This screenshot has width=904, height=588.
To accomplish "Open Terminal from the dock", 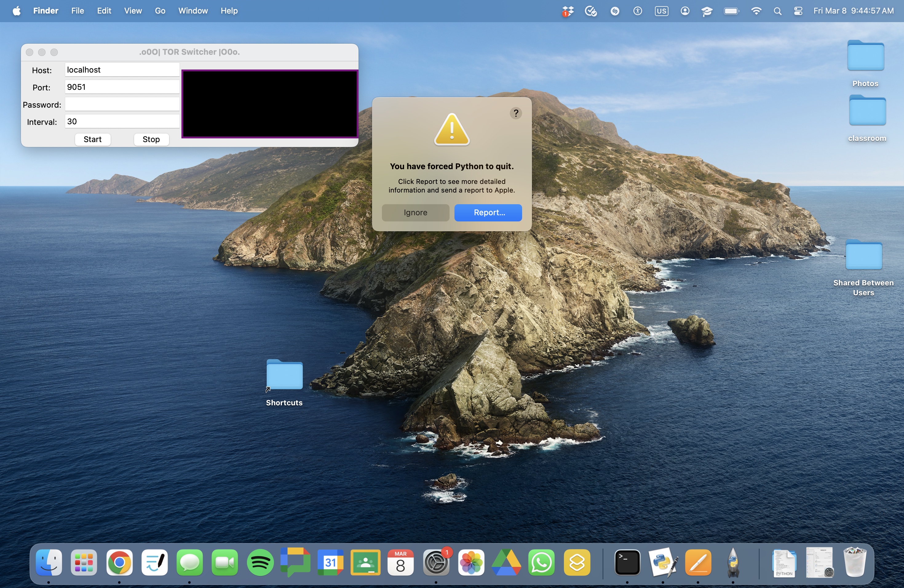I will 627,562.
